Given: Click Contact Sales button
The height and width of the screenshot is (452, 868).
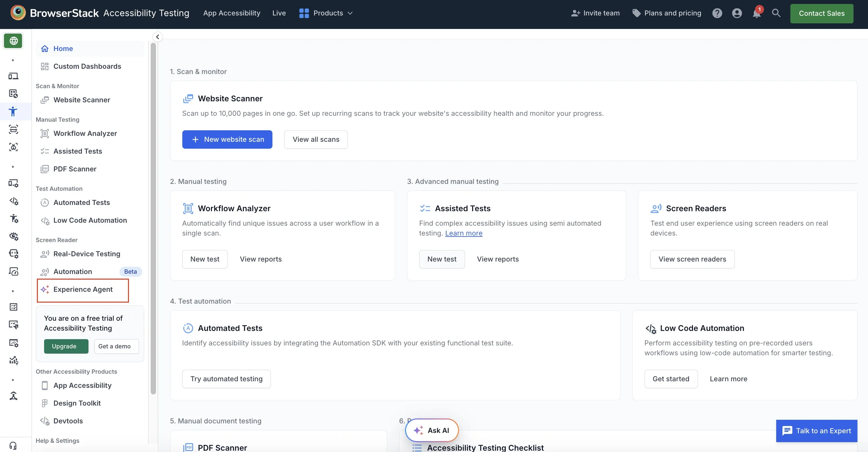Looking at the screenshot, I should point(822,13).
